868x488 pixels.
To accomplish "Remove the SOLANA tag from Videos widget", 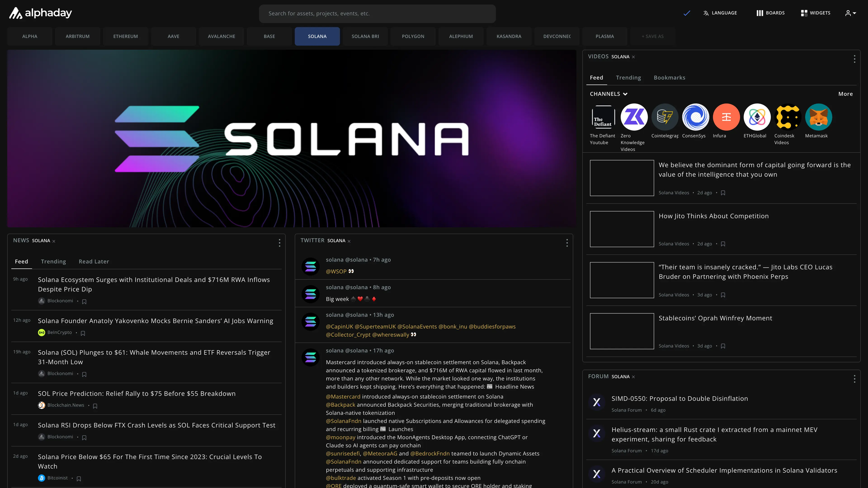I will [633, 57].
